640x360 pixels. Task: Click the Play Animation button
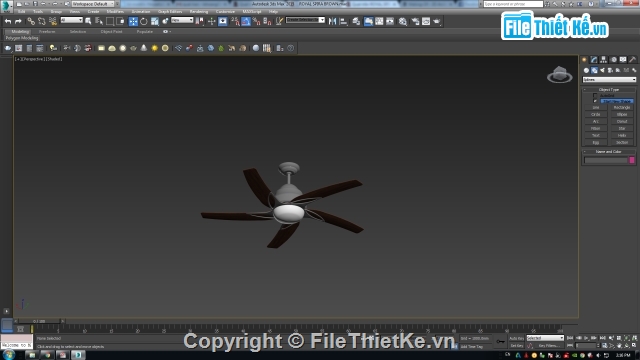(586, 338)
